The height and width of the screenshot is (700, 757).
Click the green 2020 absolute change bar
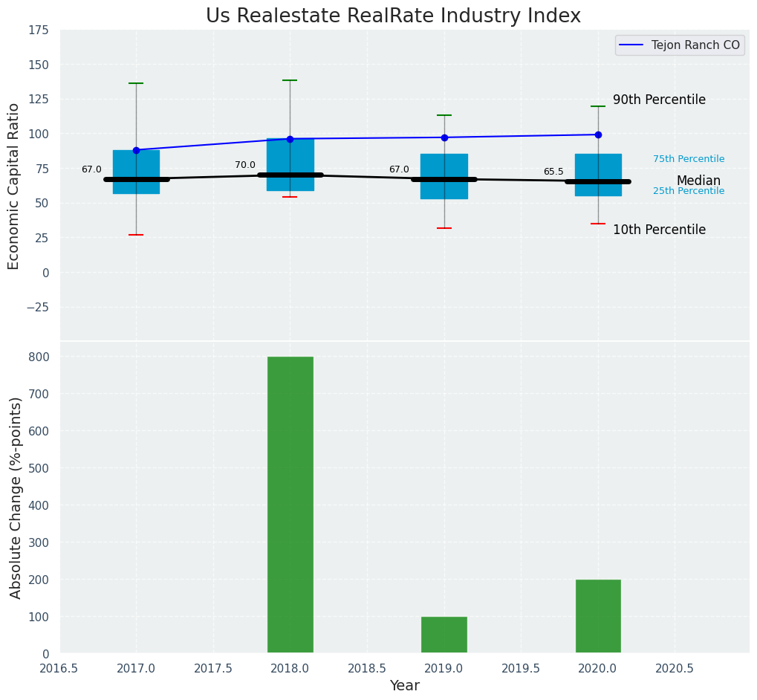coord(598,616)
